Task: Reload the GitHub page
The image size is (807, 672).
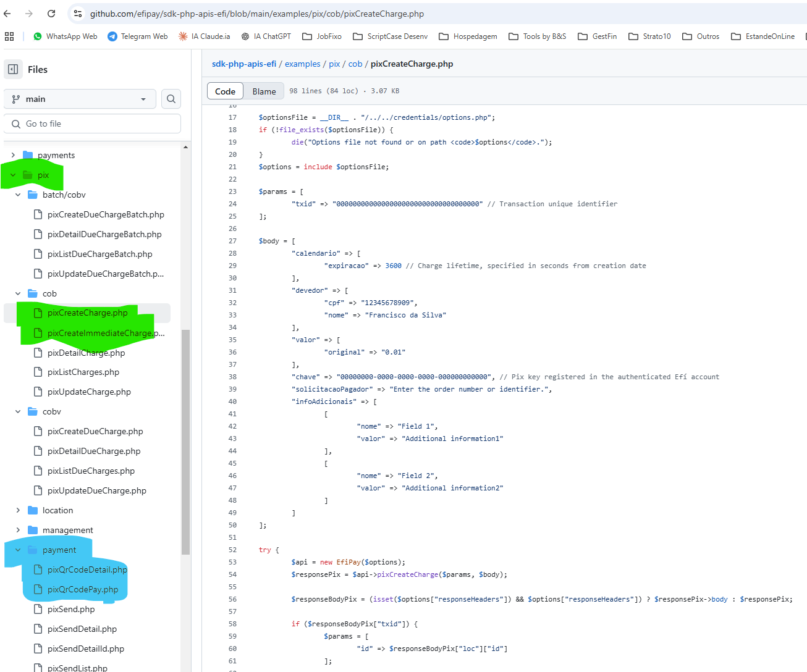Action: 51,14
